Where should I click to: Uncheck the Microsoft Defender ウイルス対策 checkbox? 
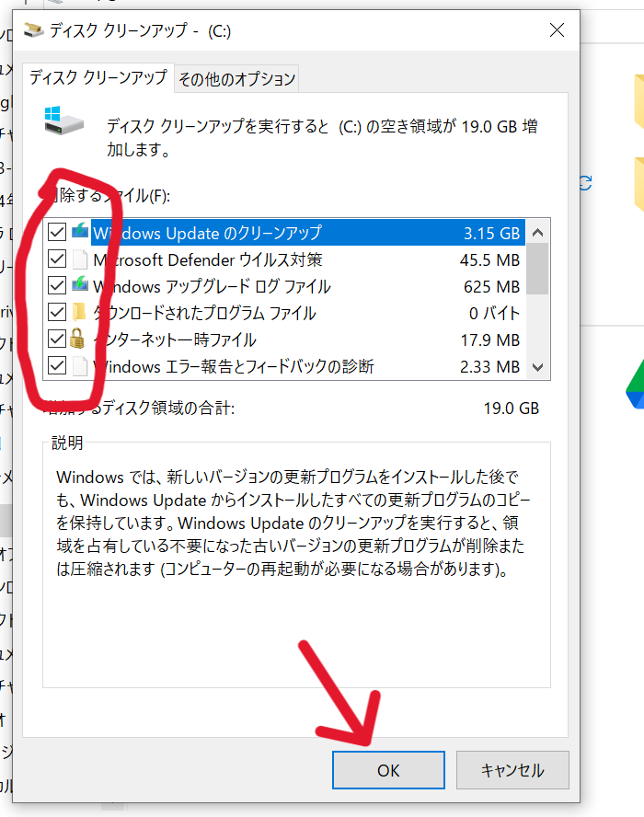point(57,259)
